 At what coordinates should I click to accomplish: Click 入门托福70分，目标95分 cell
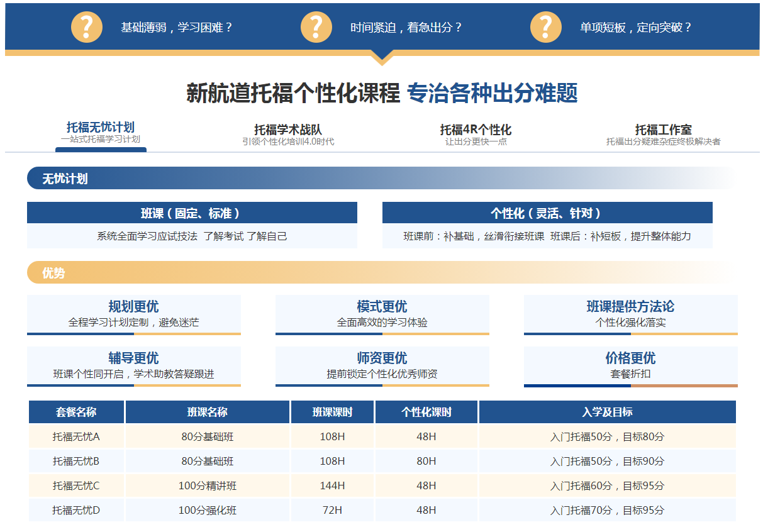(608, 510)
